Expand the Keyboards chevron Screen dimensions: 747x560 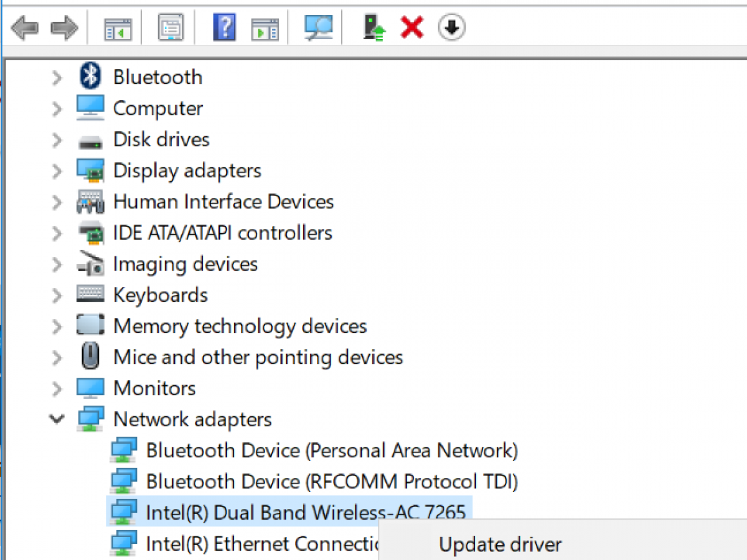click(57, 295)
